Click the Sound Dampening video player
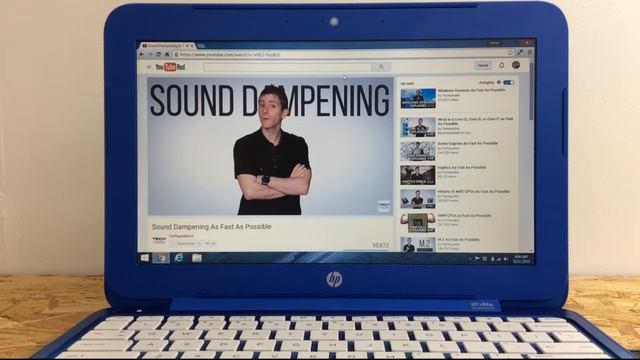Viewport: 640px width, 360px height. click(x=270, y=146)
